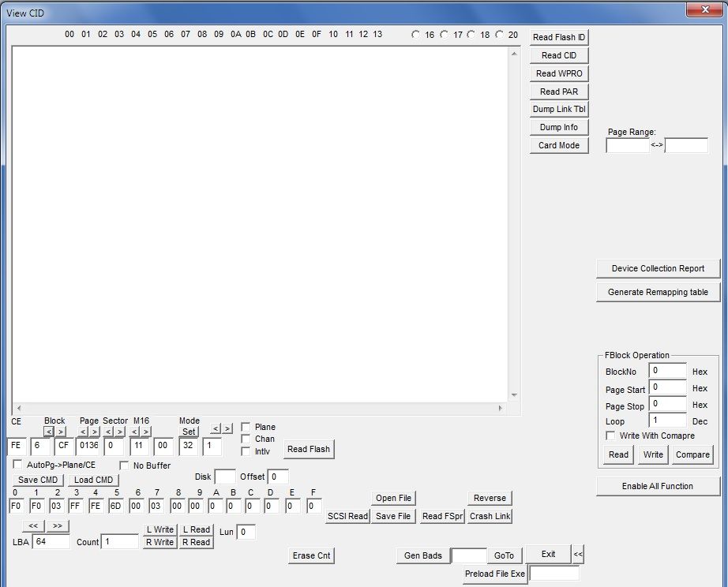The image size is (728, 587).
Task: Click the Loop input field
Action: [x=668, y=420]
